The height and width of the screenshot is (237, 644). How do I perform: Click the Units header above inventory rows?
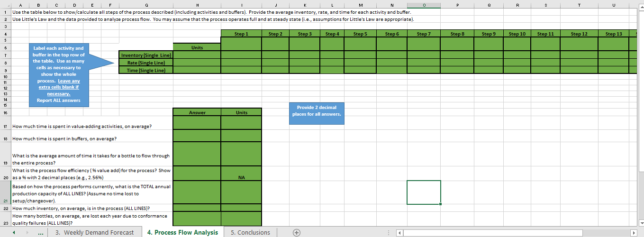(x=197, y=48)
